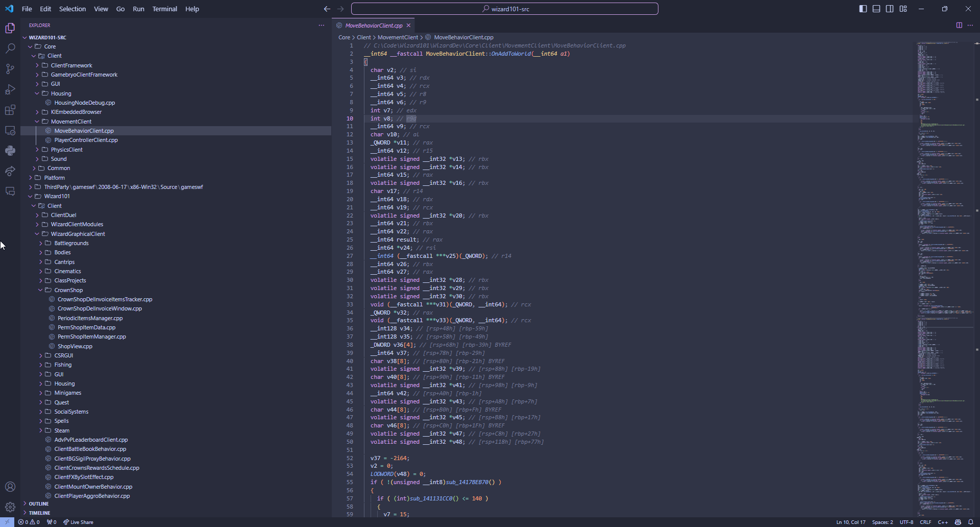Close the MoveBehaviorClient.cpp tab

pyautogui.click(x=408, y=25)
